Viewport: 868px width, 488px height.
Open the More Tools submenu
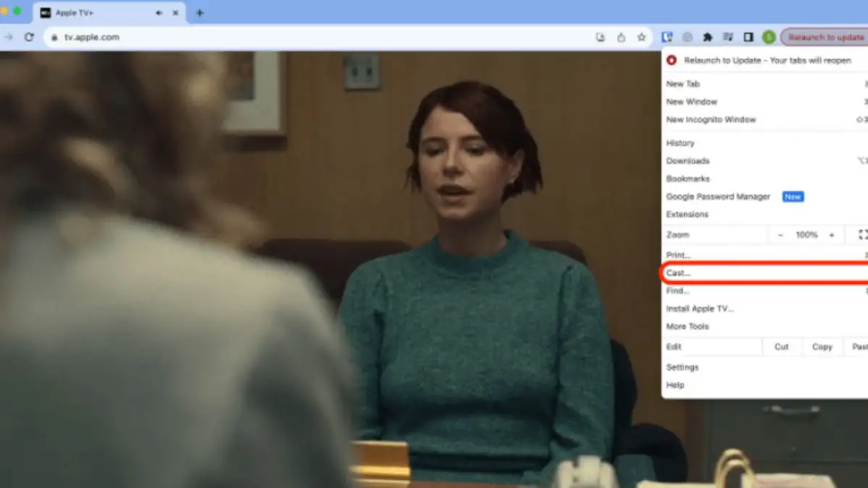tap(765, 327)
